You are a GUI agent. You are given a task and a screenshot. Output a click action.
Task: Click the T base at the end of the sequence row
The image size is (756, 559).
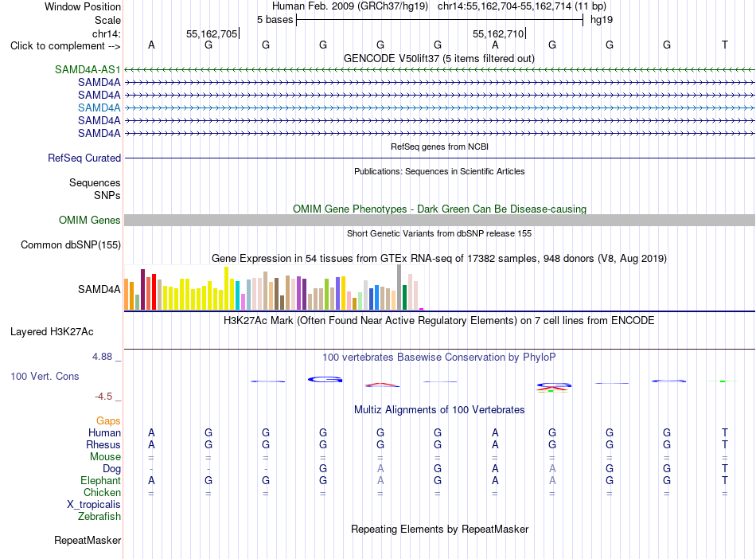(x=724, y=45)
